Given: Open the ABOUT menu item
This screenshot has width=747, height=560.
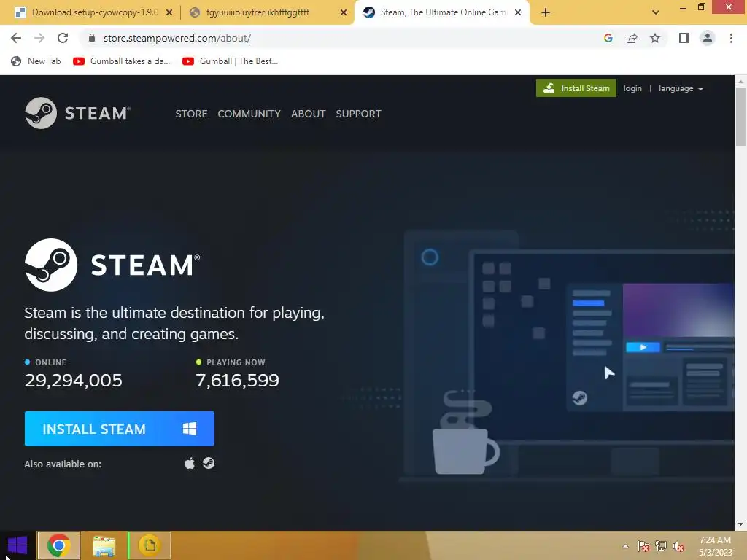Looking at the screenshot, I should [309, 114].
